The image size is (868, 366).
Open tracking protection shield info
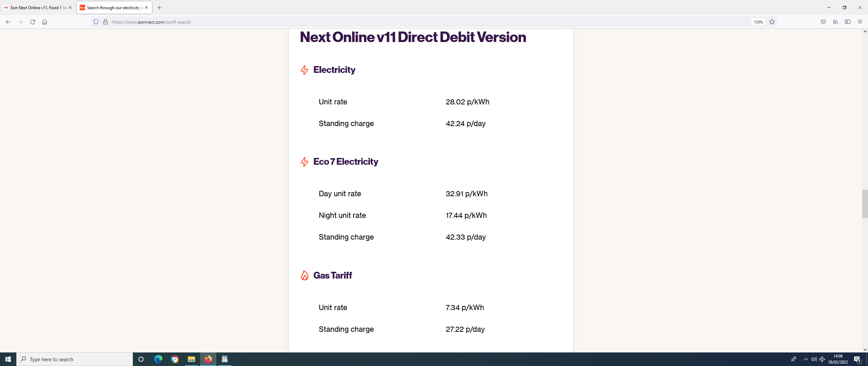point(96,22)
